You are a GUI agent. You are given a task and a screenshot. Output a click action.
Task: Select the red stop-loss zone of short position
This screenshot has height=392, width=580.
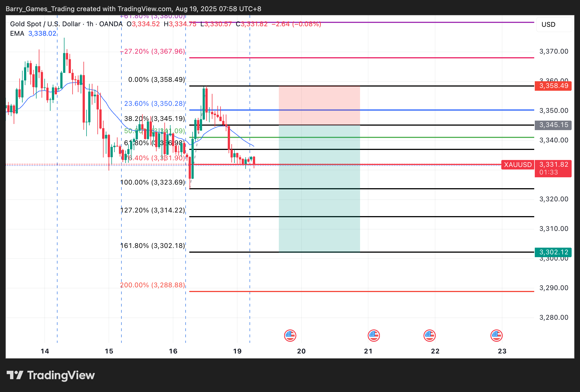[x=319, y=98]
